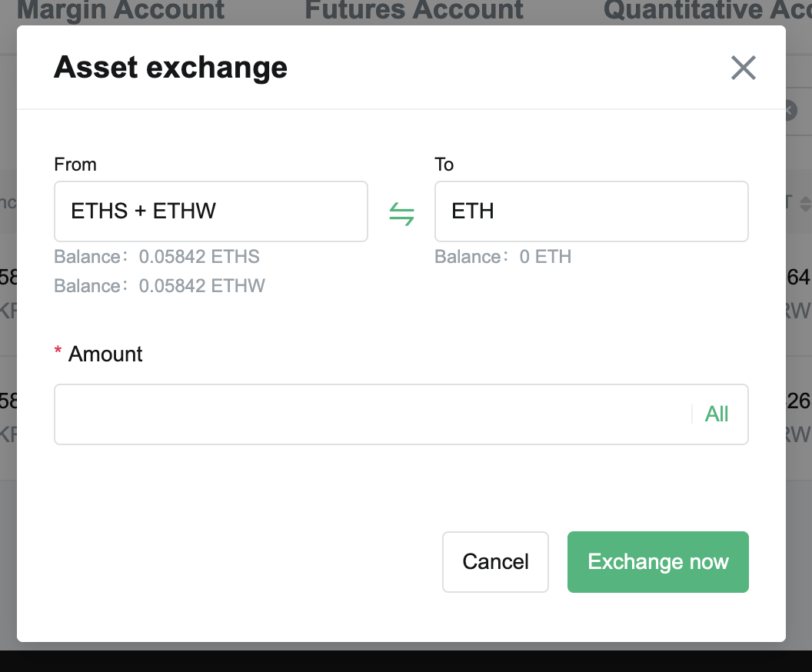The width and height of the screenshot is (812, 672).
Task: Switch to the Margin Account tab
Action: [x=121, y=11]
